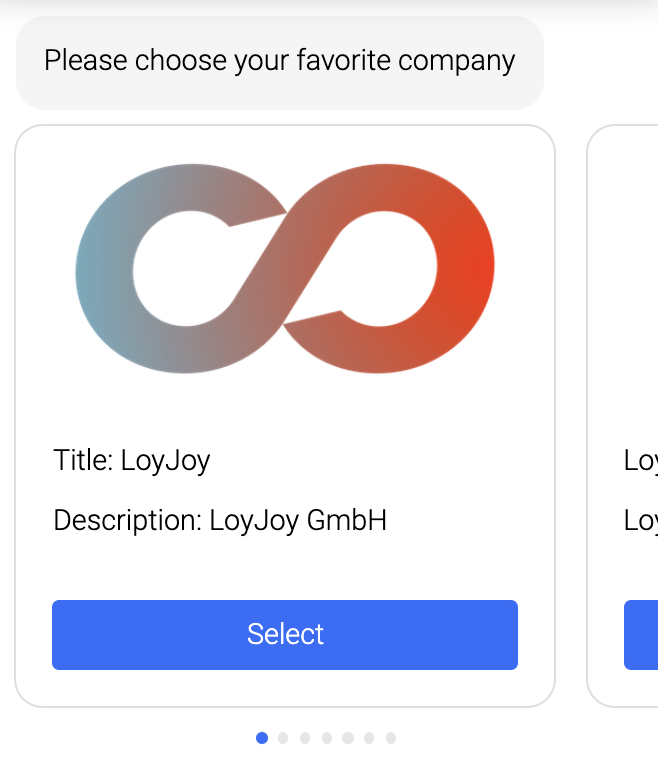Click the center crossing of the infinity logo

click(x=285, y=268)
